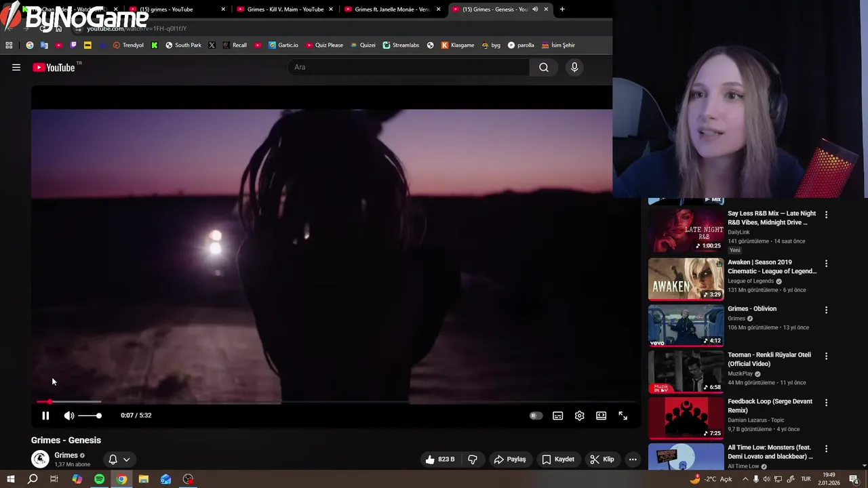Click the DailyLink channel name
Screen dimensions: 868x488
coord(738,232)
